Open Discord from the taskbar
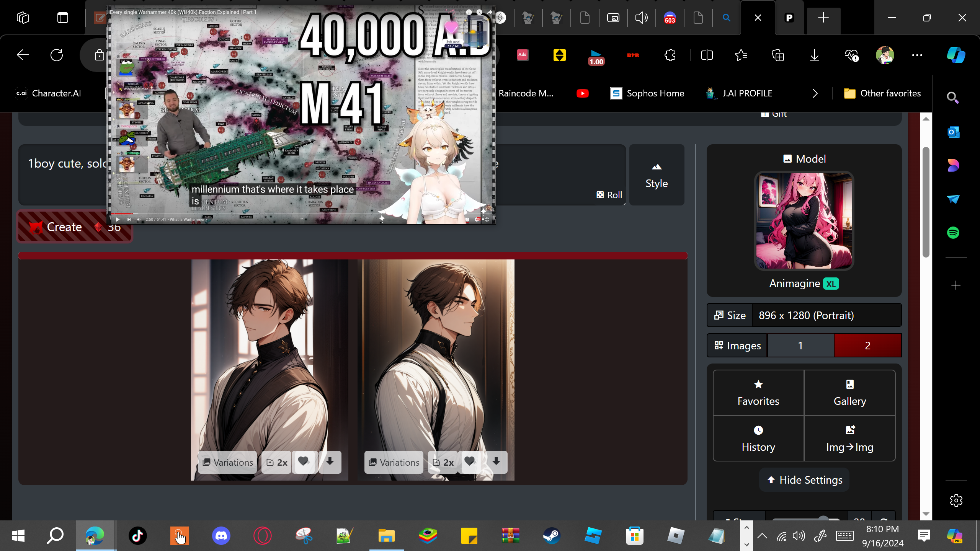Screen dimensions: 980x551 click(221, 535)
